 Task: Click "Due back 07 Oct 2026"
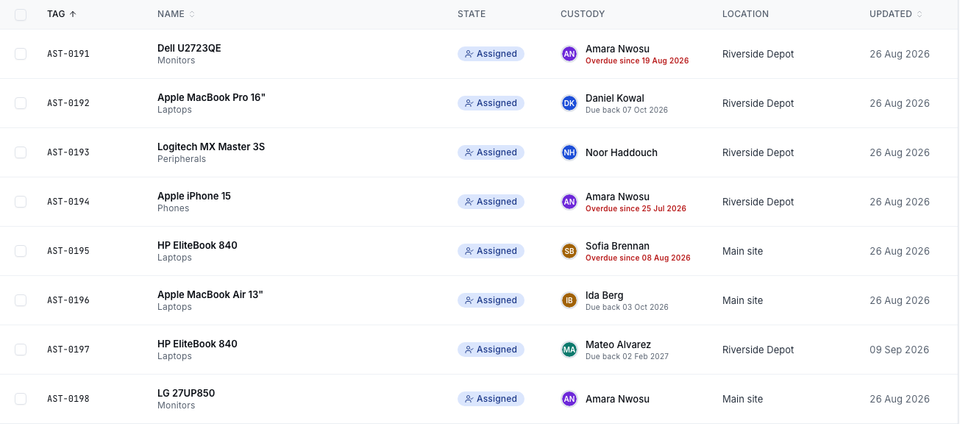(x=626, y=110)
